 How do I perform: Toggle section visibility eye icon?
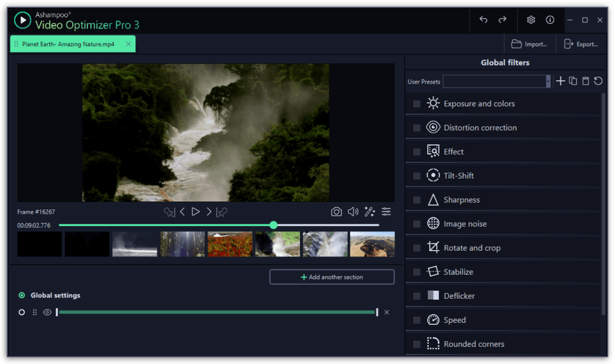pos(47,312)
